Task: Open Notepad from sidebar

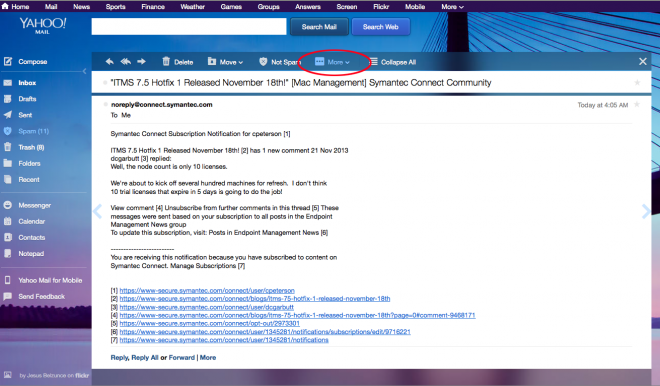Action: (31, 254)
